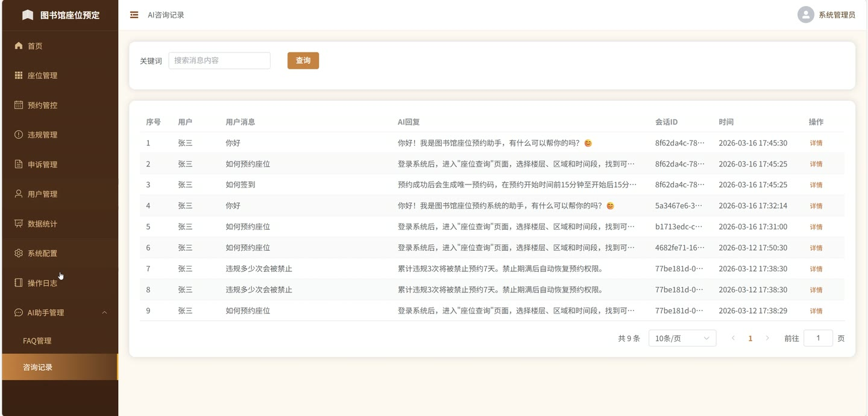
Task: Open 违规管理 menu item
Action: [59, 134]
